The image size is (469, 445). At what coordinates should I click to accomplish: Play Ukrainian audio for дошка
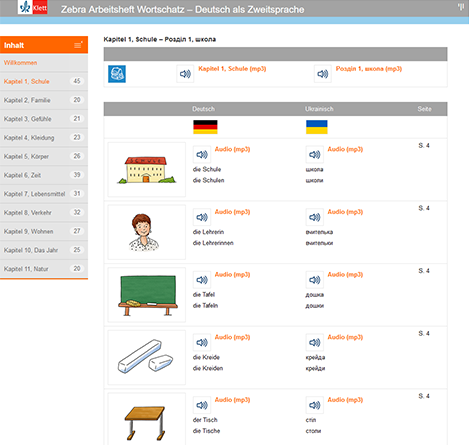click(314, 280)
